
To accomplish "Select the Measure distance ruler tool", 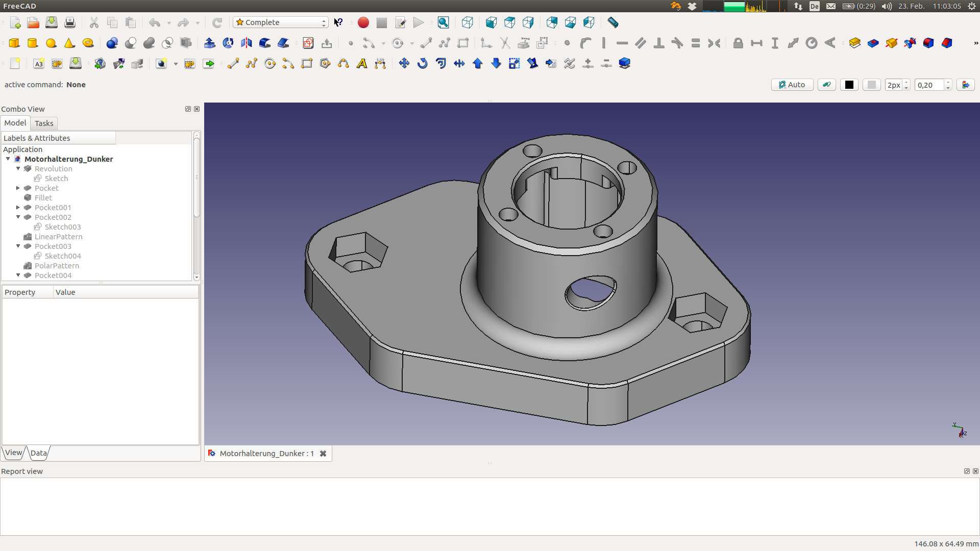I will coord(613,22).
